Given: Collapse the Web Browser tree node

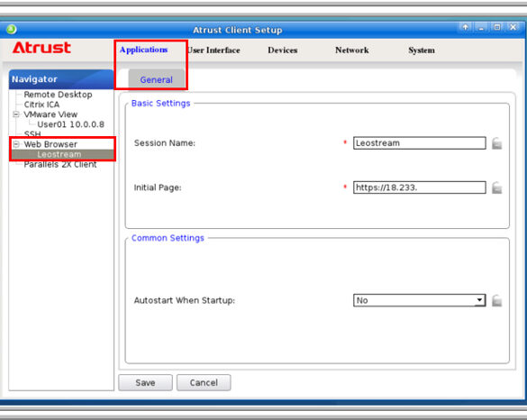Looking at the screenshot, I should (x=16, y=144).
